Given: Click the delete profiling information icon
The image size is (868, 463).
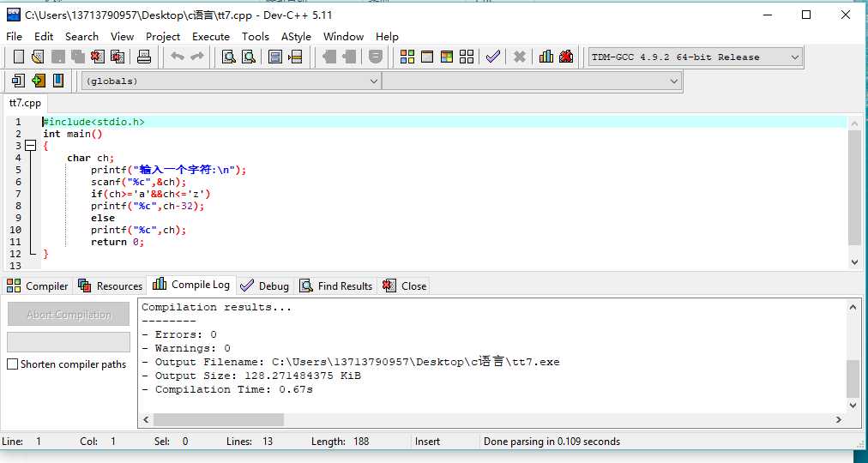Looking at the screenshot, I should [566, 57].
